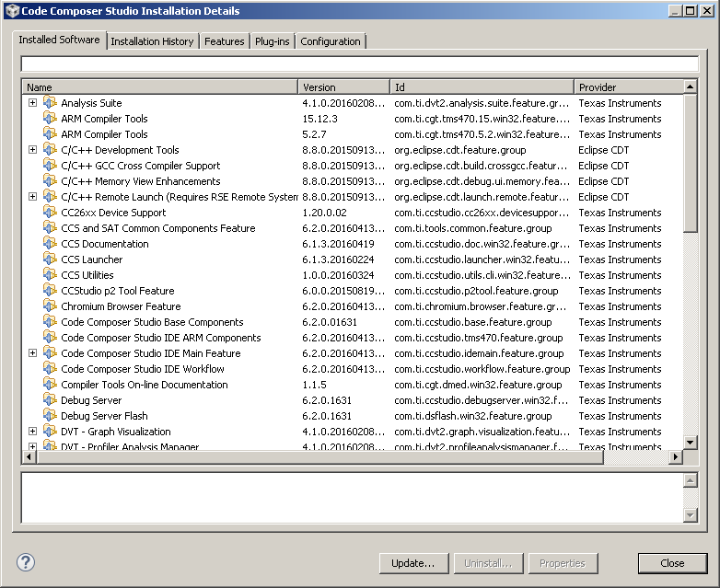The height and width of the screenshot is (588, 720).
Task: Click C/C++ Memory View Enhancements icon
Action: tap(50, 180)
